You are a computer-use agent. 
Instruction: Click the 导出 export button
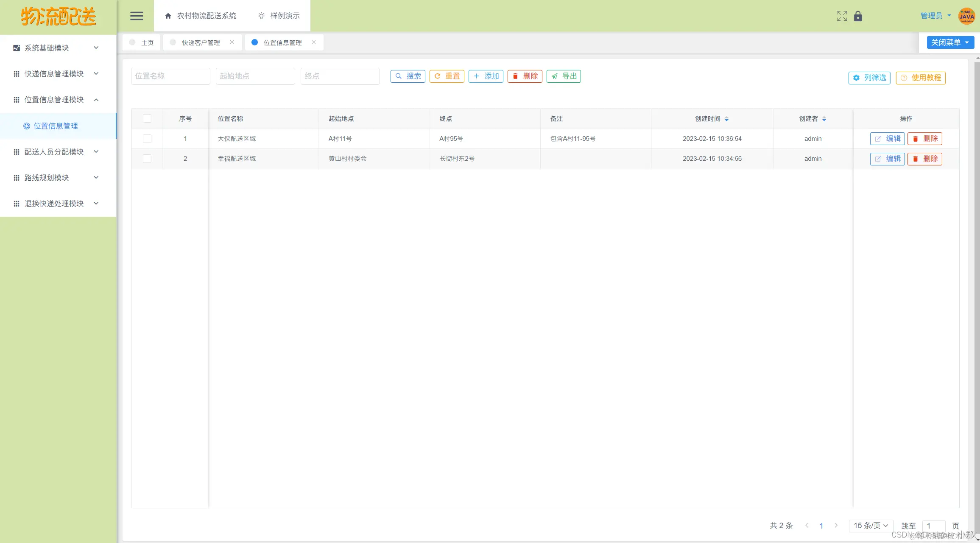click(x=564, y=76)
